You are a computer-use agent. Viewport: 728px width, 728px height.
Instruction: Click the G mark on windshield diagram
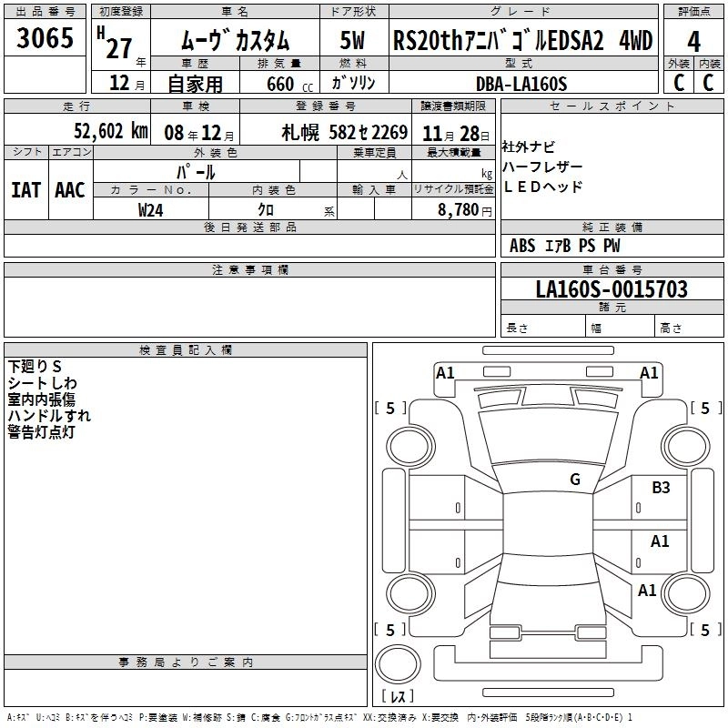pos(575,480)
